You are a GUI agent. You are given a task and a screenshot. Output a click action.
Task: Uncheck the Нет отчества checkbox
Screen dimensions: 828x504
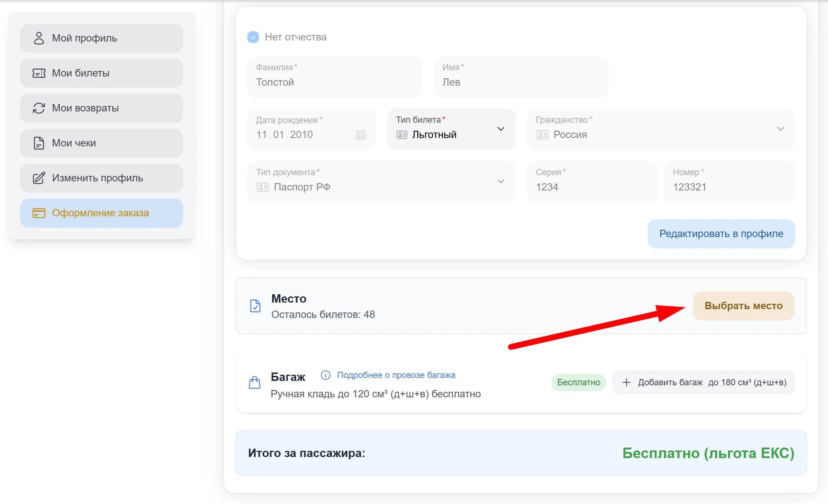253,37
